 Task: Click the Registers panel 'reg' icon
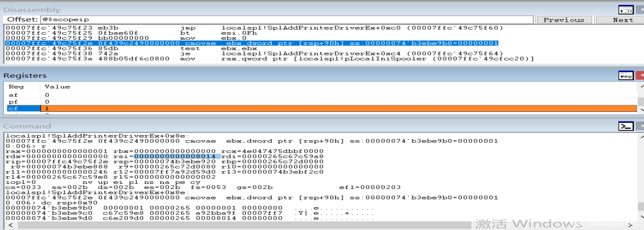click(x=626, y=75)
